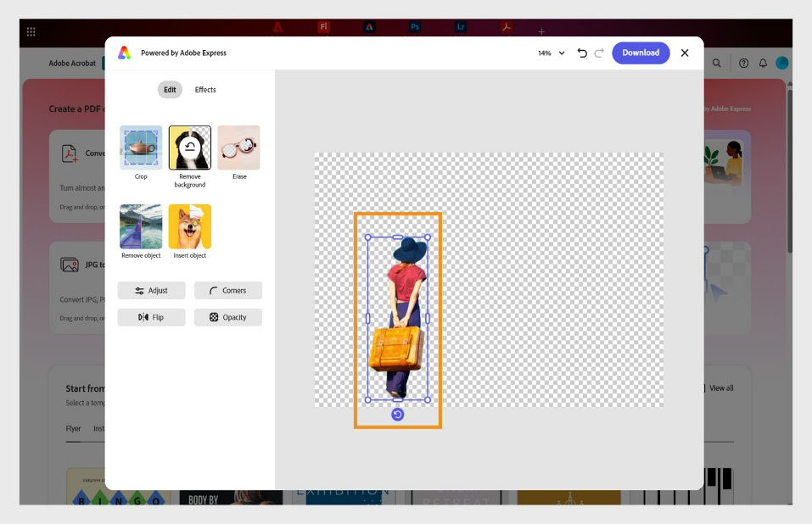This screenshot has height=524, width=812.
Task: Switch to the Effects tab
Action: (x=205, y=90)
